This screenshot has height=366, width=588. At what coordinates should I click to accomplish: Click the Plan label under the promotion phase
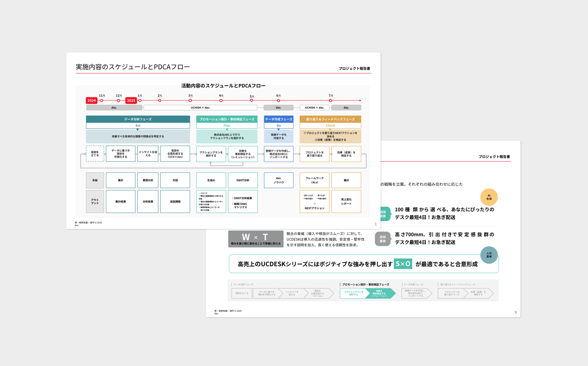click(227, 126)
